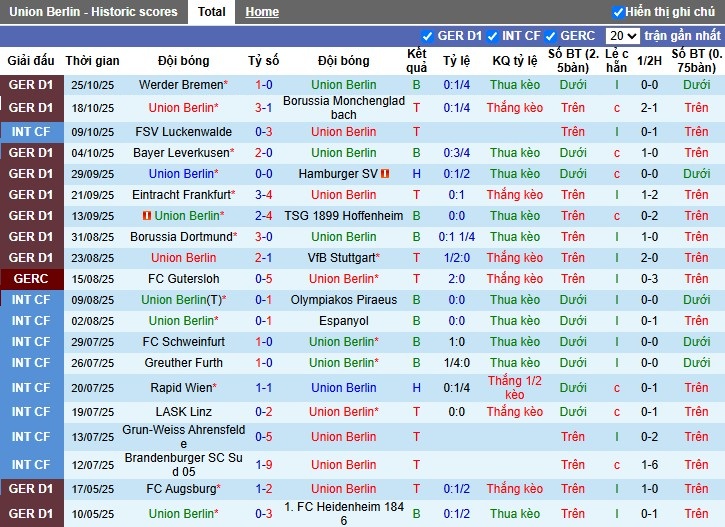The height and width of the screenshot is (527, 725).
Task: Click the 'B' result indicator in the Werder Bremen row
Action: [x=417, y=85]
